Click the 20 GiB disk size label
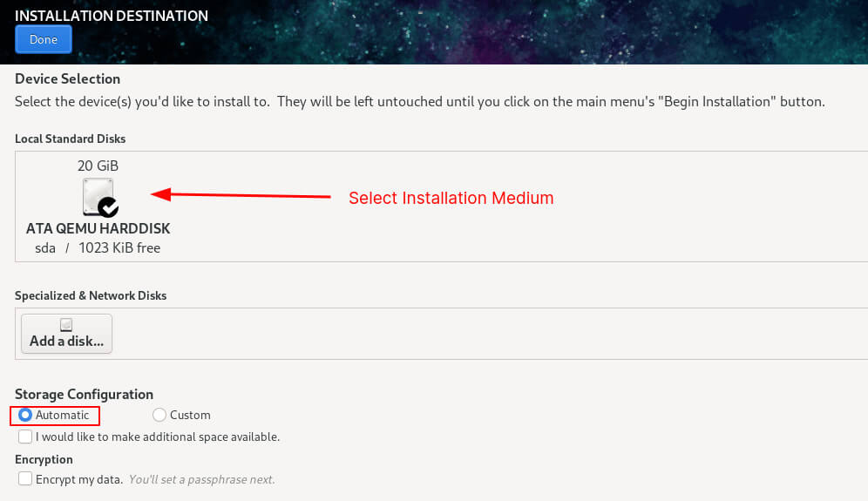Screen dimensions: 868x501 [98, 166]
